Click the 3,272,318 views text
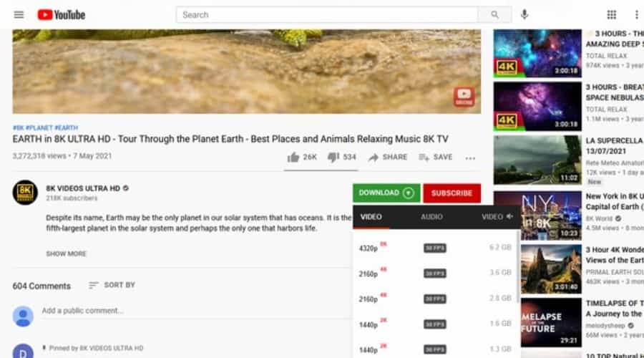The width and height of the screenshot is (644, 358). pyautogui.click(x=39, y=156)
